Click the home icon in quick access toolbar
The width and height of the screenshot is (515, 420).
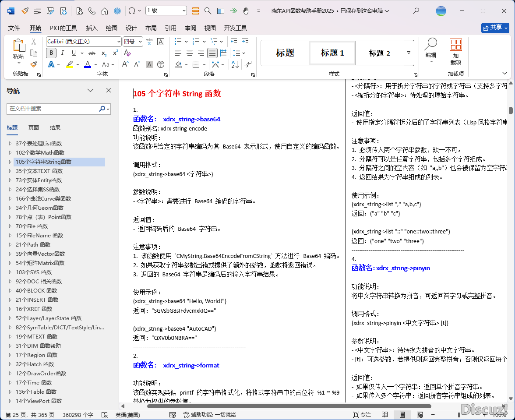104,11
